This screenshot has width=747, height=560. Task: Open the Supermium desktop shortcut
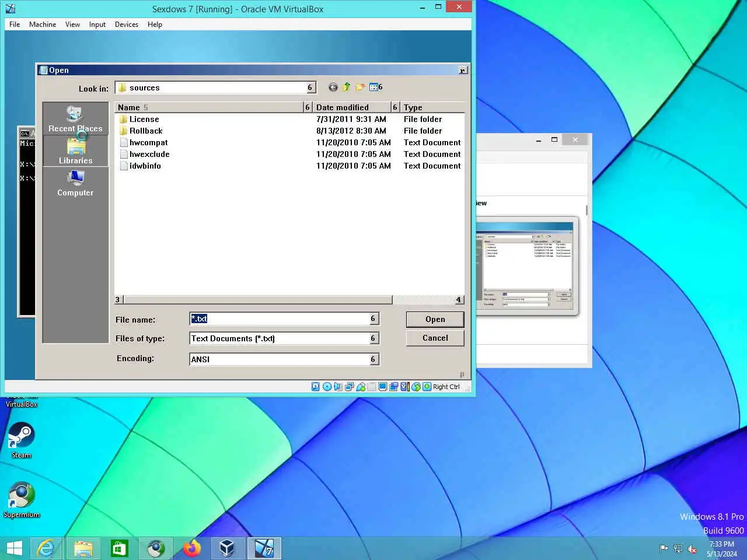[x=21, y=500]
